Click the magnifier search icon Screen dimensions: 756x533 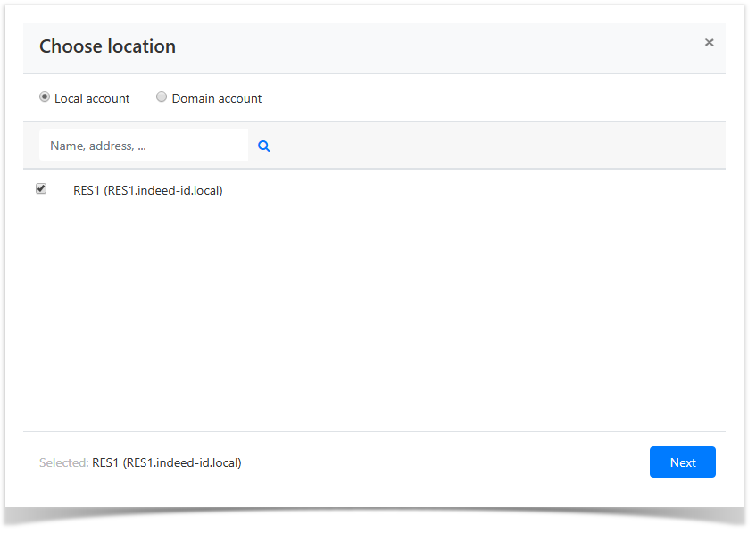[264, 146]
